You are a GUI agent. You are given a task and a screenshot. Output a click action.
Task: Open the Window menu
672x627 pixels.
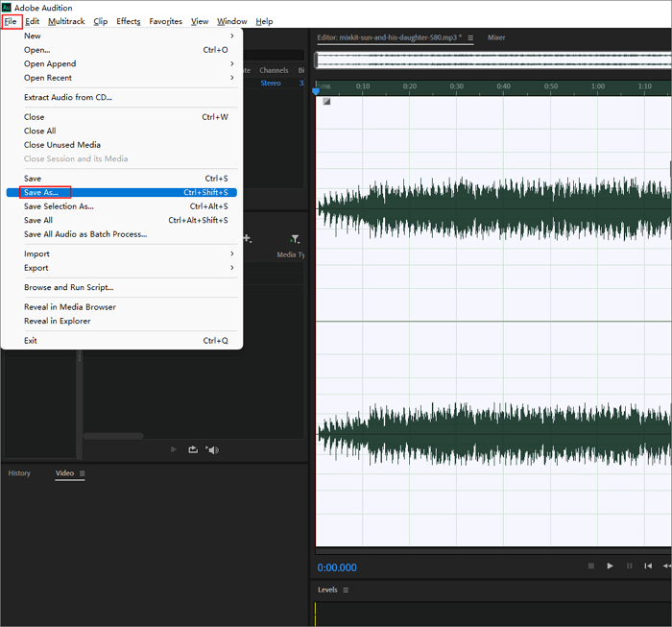tap(232, 21)
